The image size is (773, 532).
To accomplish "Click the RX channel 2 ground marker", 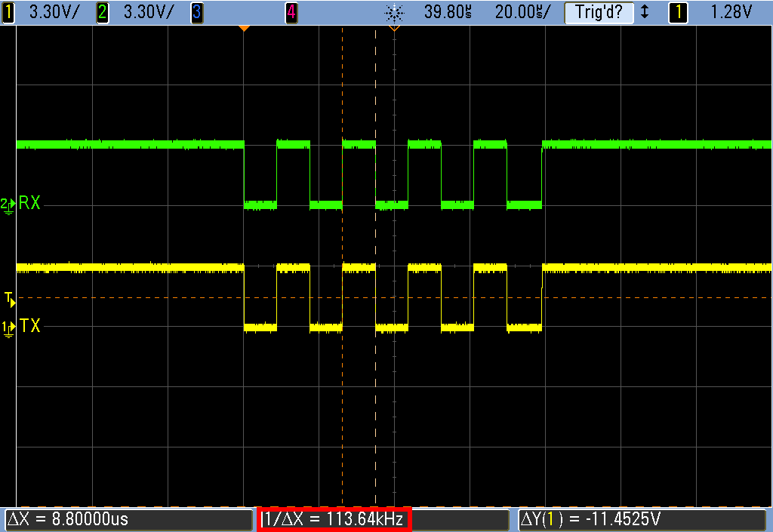I will coord(8,204).
